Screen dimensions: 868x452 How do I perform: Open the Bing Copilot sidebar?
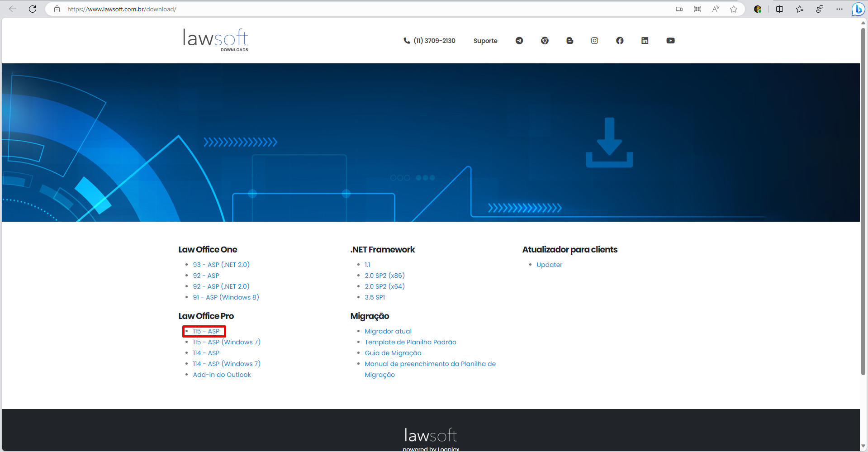[x=858, y=9]
